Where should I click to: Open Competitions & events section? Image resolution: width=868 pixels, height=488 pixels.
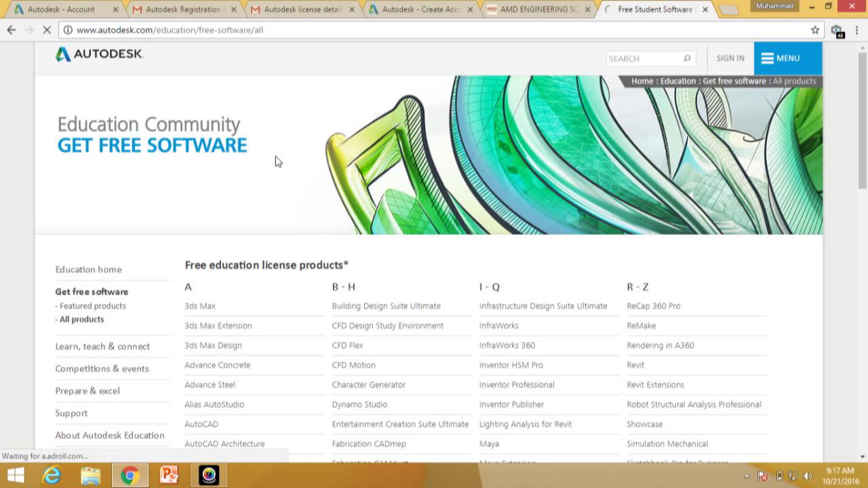click(102, 369)
